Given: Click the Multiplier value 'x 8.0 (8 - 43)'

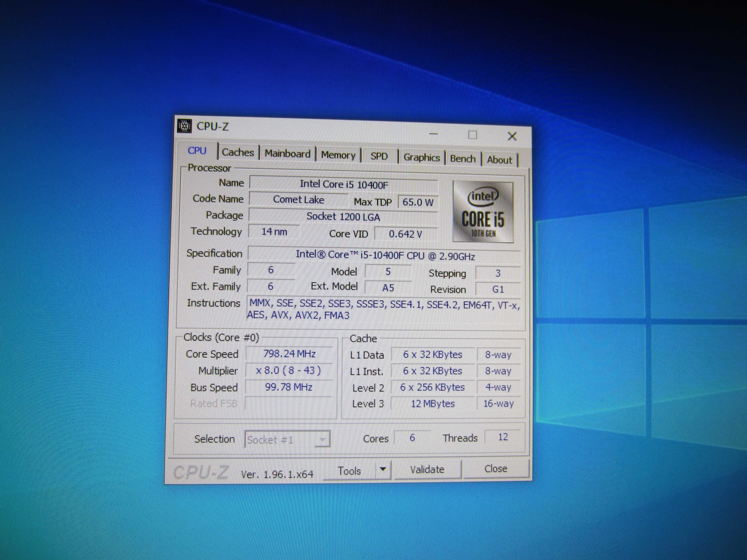Looking at the screenshot, I should 289,370.
